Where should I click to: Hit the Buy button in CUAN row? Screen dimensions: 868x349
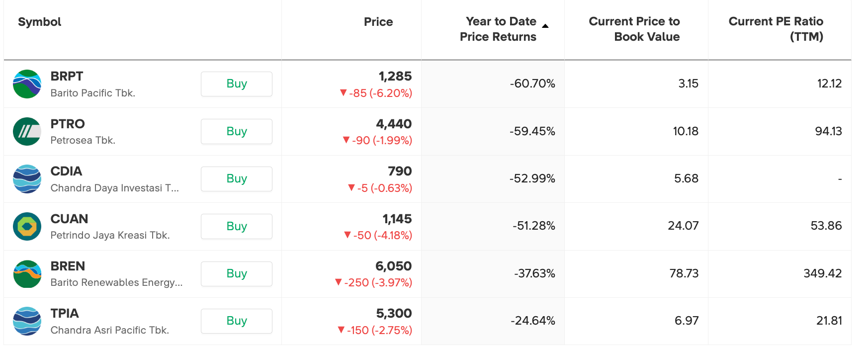tap(236, 226)
